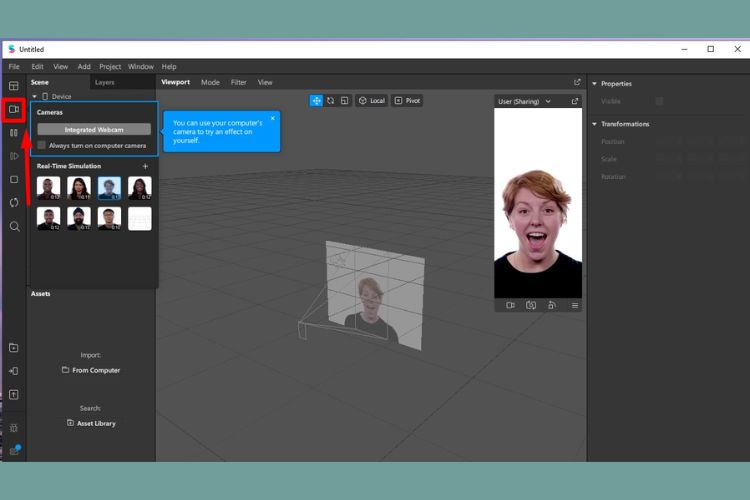
Task: Select the Rotate manipulator tool in viewport toolbar
Action: click(331, 100)
